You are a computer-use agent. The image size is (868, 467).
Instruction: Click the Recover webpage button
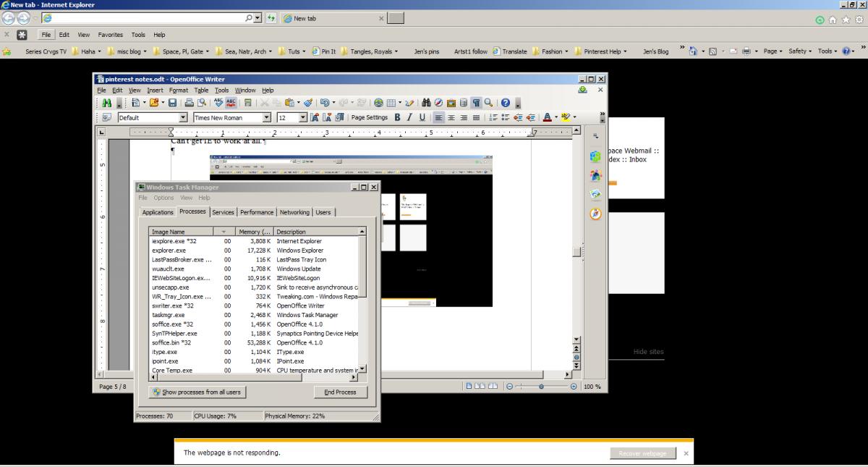pos(643,453)
